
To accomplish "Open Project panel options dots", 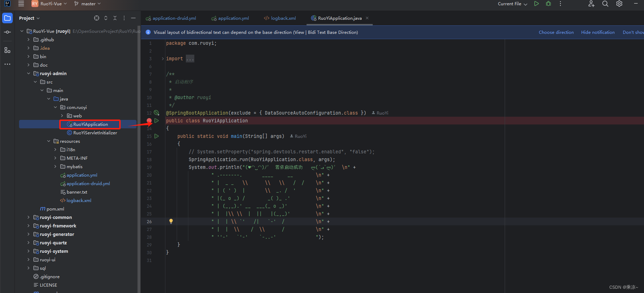I will [x=124, y=18].
